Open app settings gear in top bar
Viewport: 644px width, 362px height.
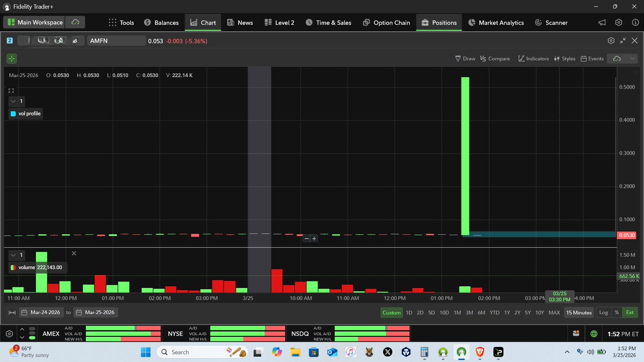click(x=619, y=23)
